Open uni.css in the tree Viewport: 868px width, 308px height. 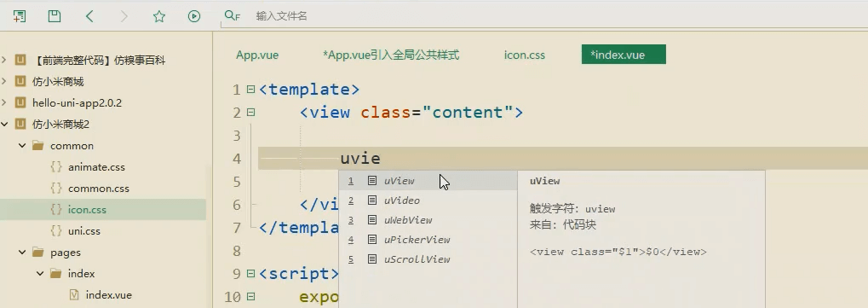pyautogui.click(x=84, y=231)
